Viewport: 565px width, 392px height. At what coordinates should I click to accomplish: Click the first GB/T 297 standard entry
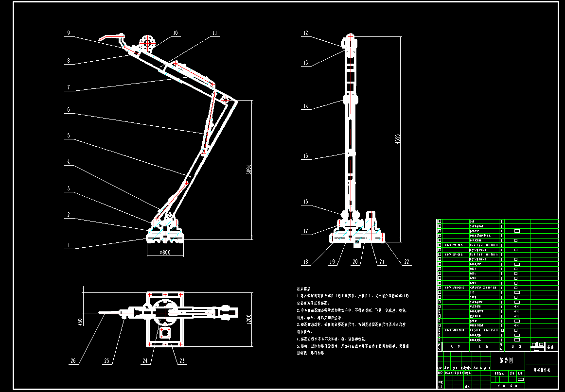coord(455,244)
